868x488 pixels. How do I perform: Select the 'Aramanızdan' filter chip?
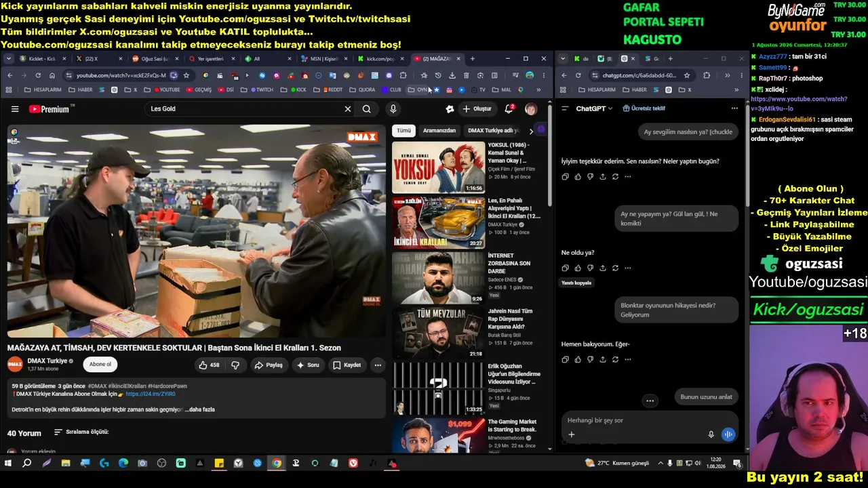[439, 130]
